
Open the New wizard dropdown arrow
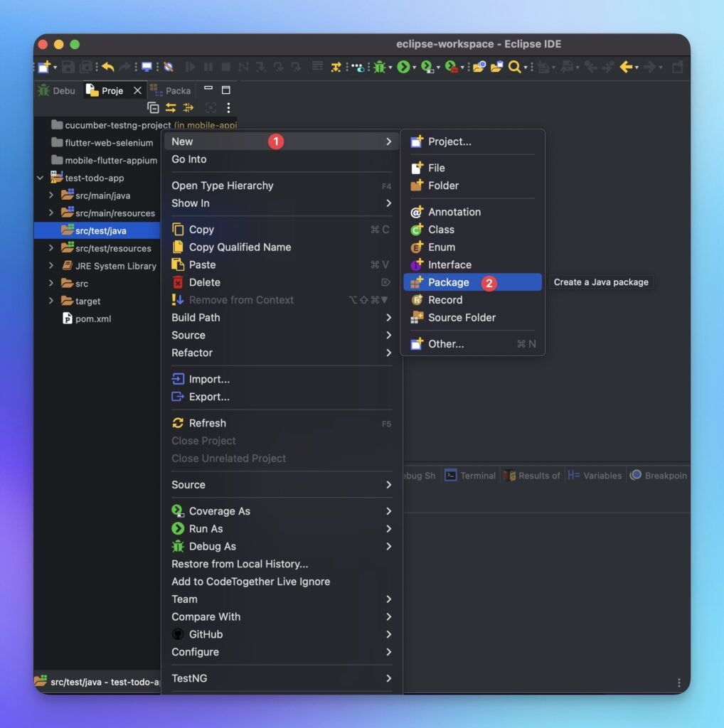point(55,68)
